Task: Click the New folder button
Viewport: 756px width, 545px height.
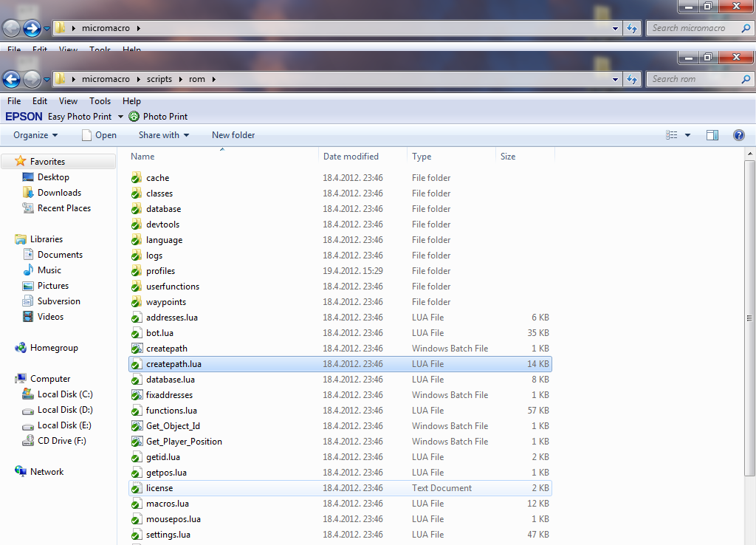Action: (233, 135)
